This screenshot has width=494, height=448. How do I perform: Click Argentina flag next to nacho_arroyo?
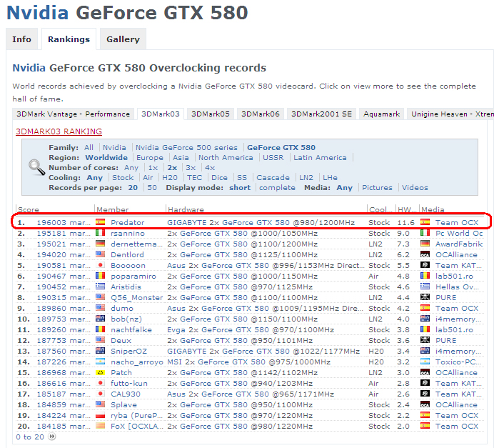pos(101,362)
